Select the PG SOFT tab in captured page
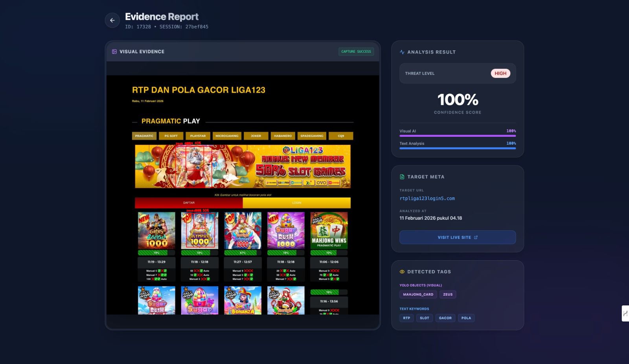 171,136
